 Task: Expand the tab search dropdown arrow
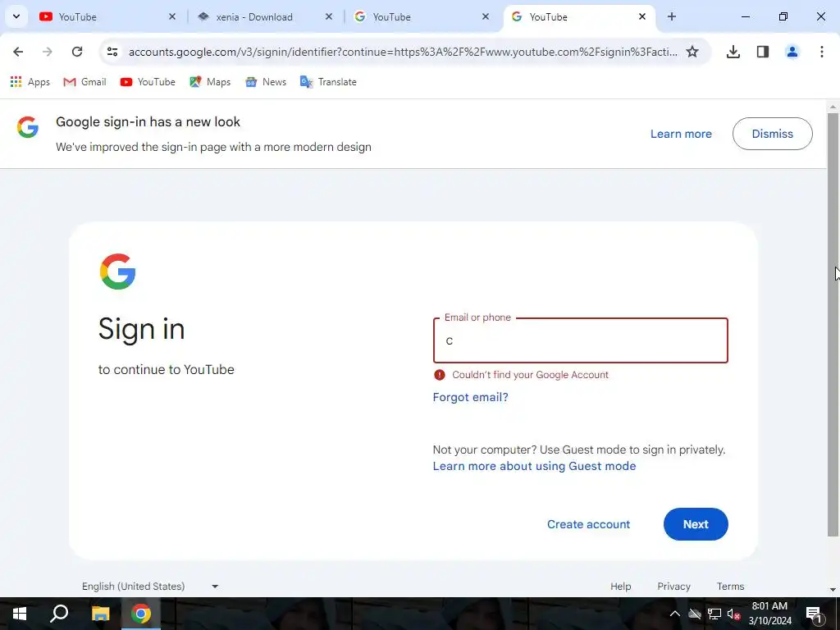click(16, 16)
